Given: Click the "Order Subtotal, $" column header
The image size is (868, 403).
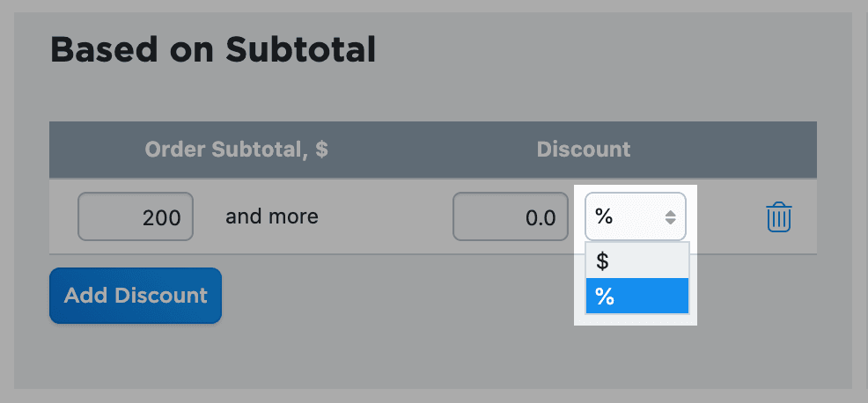Looking at the screenshot, I should (x=236, y=150).
